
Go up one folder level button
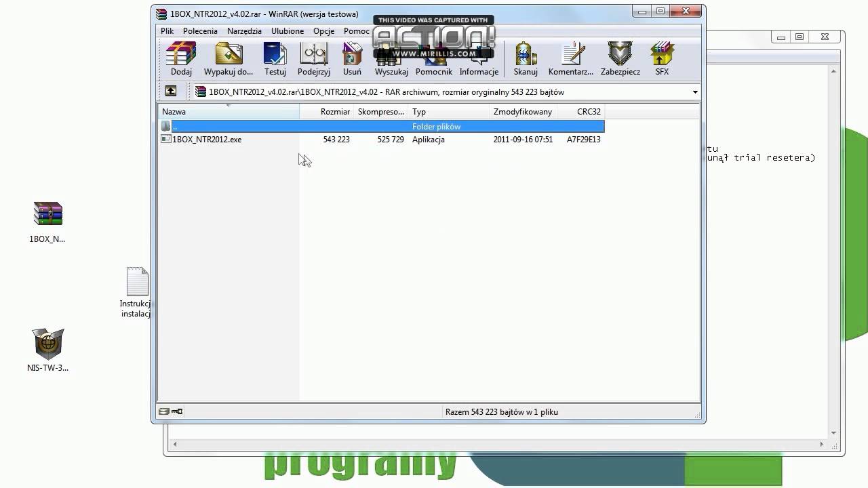click(x=171, y=91)
